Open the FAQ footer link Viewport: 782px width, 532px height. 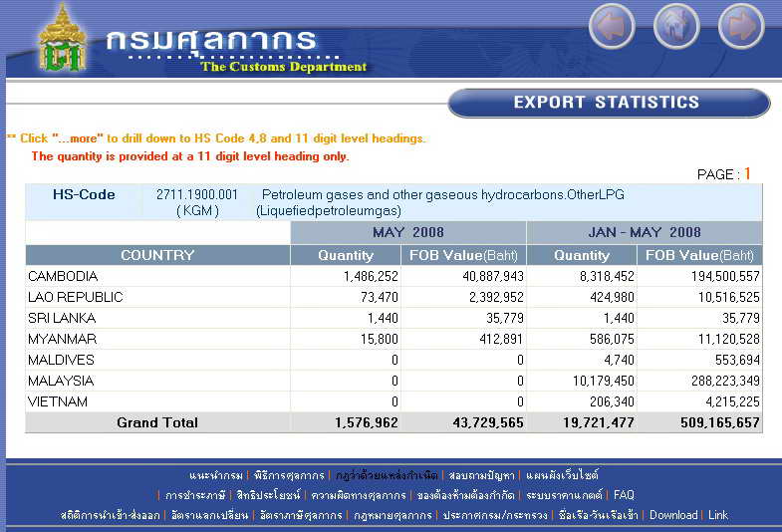click(x=624, y=495)
